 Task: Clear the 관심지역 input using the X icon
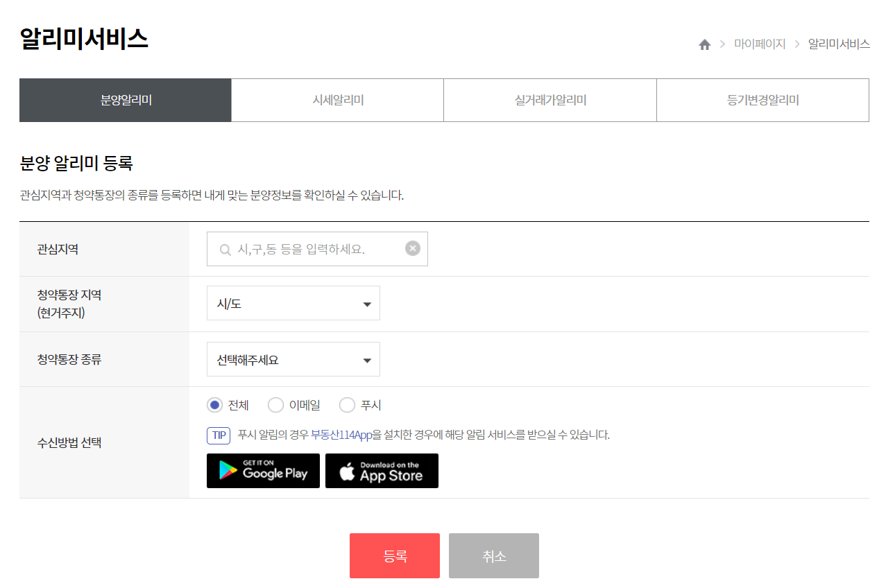(412, 248)
